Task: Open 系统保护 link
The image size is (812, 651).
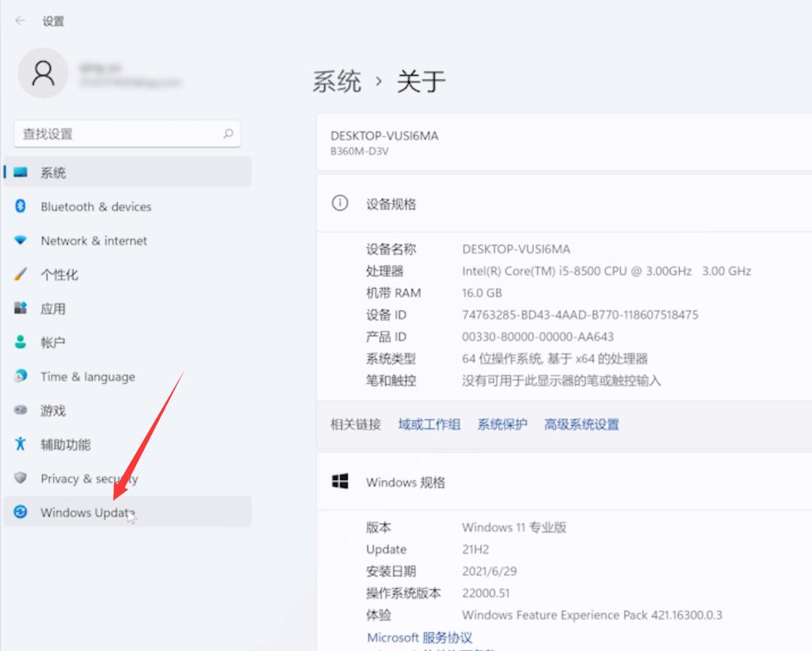Action: coord(502,424)
